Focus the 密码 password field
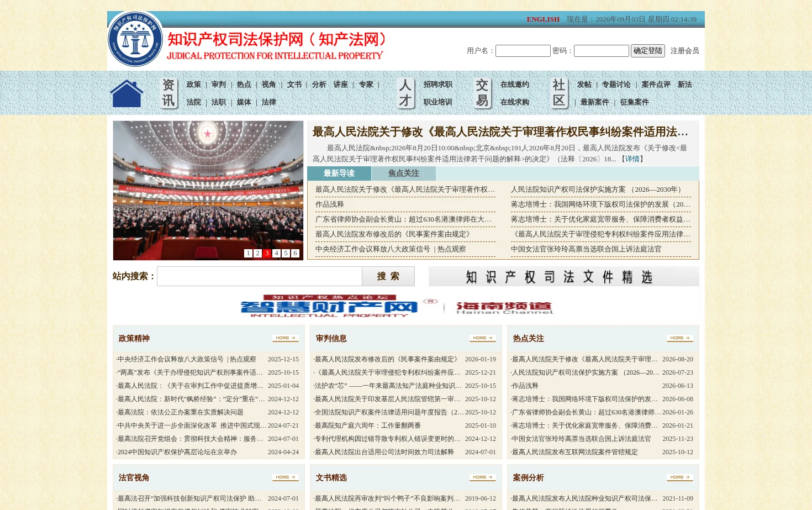Viewport: 812px width, 510px height. coord(602,51)
